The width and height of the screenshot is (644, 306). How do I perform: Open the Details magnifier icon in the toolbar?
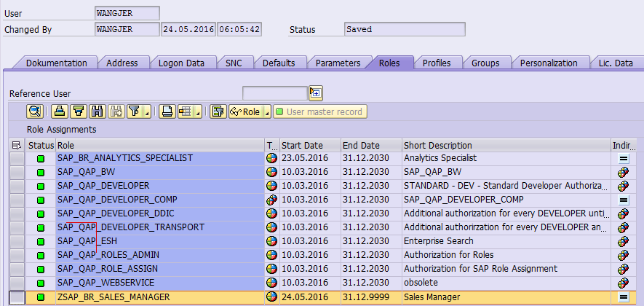[x=35, y=111]
